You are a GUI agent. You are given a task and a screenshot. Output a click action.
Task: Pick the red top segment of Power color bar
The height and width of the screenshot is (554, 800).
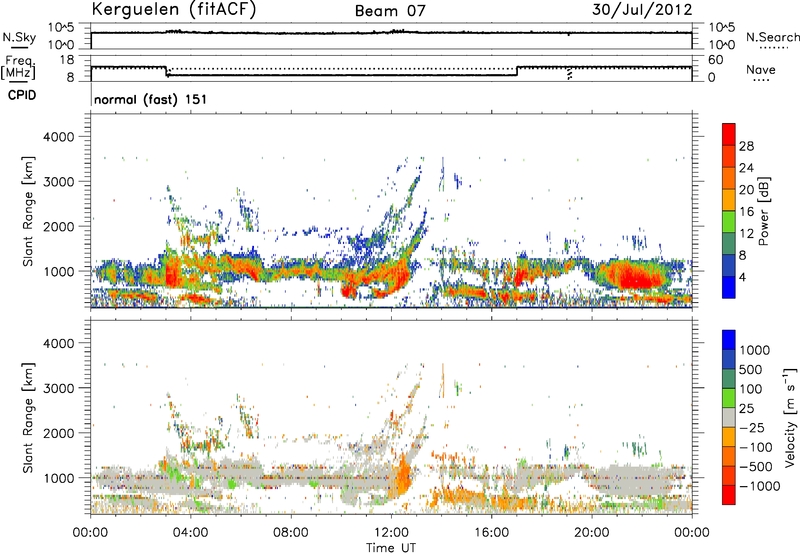(x=729, y=135)
